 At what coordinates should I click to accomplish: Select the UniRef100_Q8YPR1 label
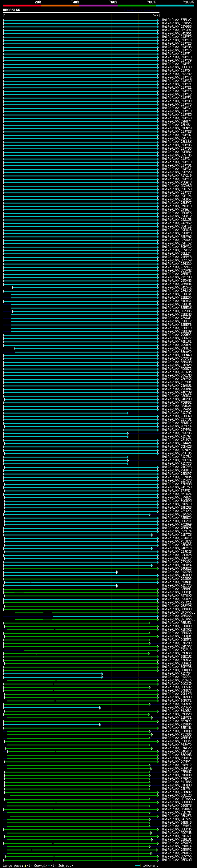tap(177, 430)
